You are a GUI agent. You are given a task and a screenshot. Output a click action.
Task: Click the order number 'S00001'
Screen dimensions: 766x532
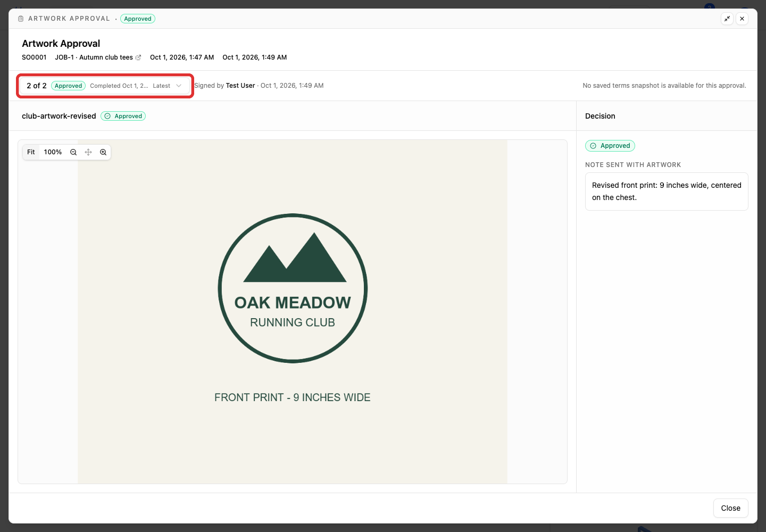(34, 57)
